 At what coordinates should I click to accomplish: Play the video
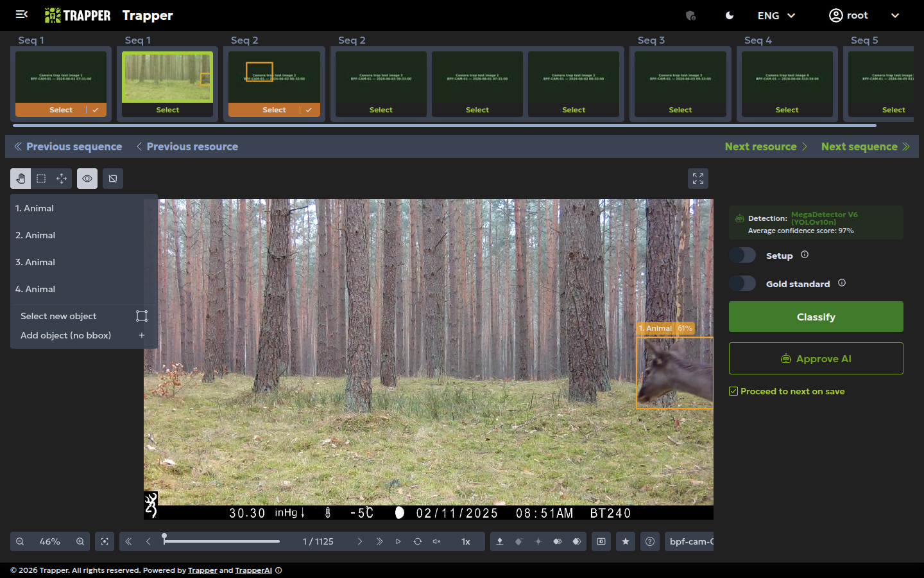[398, 541]
